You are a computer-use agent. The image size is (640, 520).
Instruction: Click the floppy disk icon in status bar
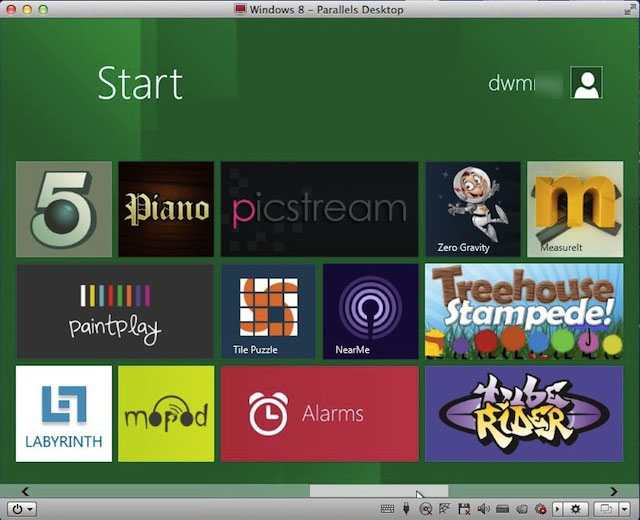(x=464, y=509)
